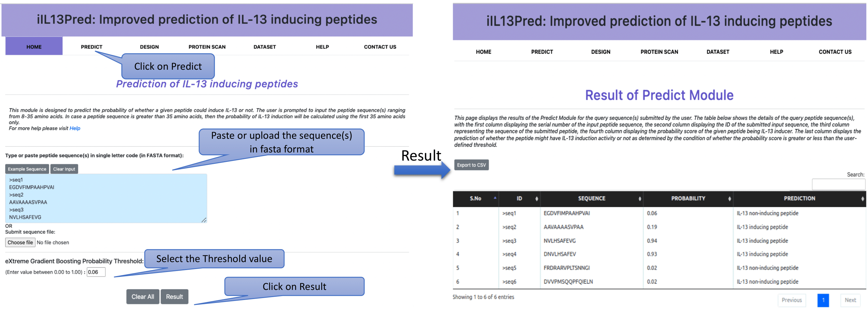
Task: Click the Result submit button
Action: coord(174,297)
